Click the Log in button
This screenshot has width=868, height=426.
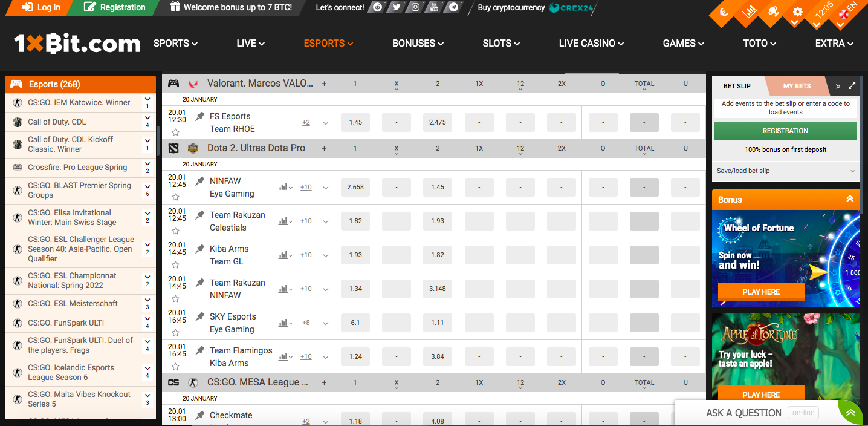click(x=42, y=7)
